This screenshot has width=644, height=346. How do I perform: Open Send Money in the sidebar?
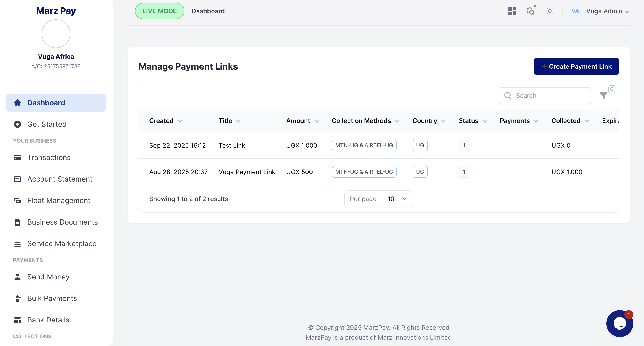coord(56,277)
